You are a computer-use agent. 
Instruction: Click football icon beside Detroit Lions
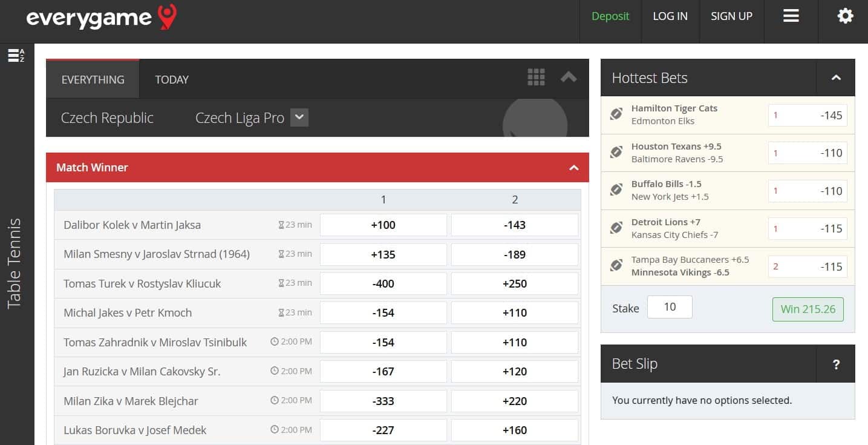pyautogui.click(x=616, y=228)
